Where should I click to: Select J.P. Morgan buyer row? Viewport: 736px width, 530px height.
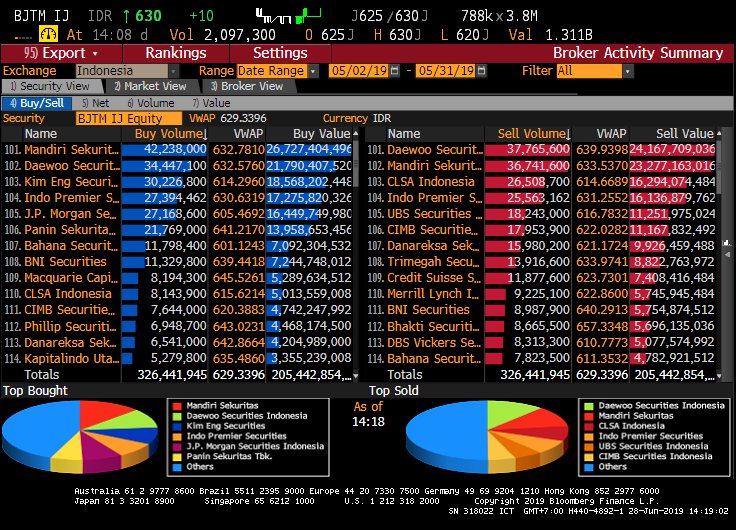click(177, 214)
